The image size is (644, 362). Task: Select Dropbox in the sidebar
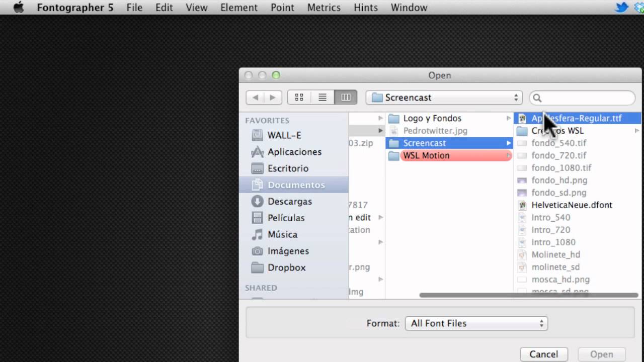point(293,267)
